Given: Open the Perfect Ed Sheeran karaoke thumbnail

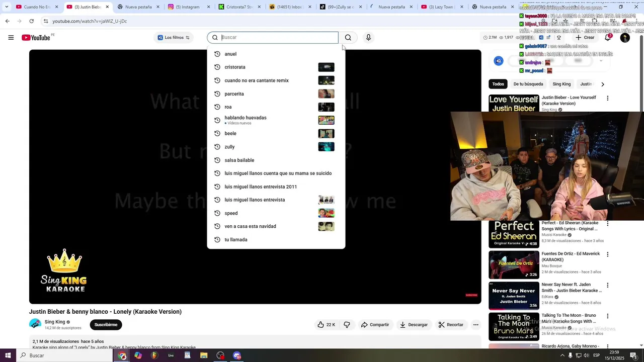Looking at the screenshot, I should 514,234.
